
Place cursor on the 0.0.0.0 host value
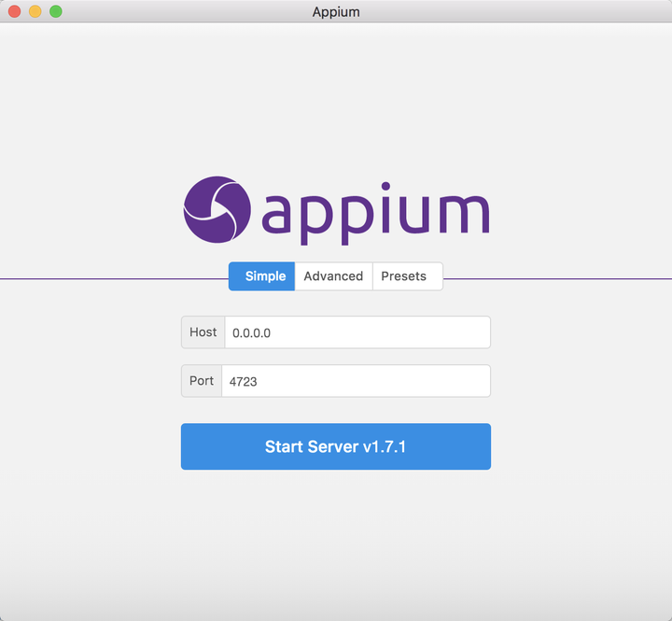[x=251, y=332]
